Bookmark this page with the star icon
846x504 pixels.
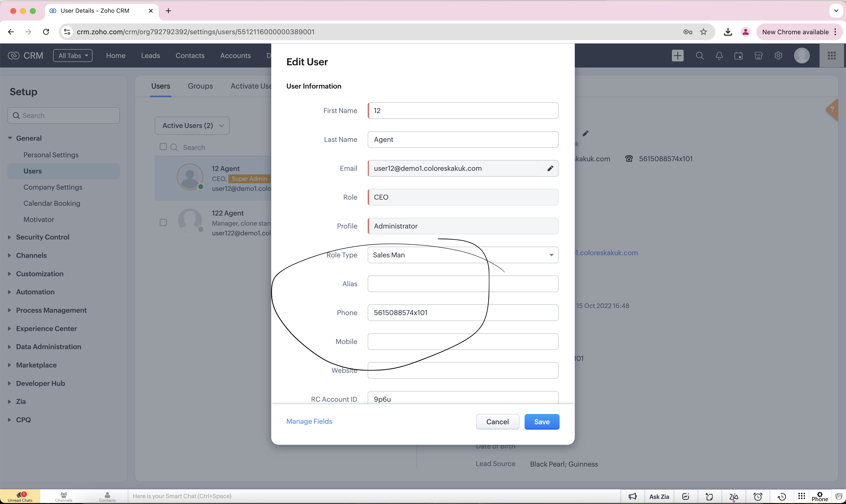(703, 32)
